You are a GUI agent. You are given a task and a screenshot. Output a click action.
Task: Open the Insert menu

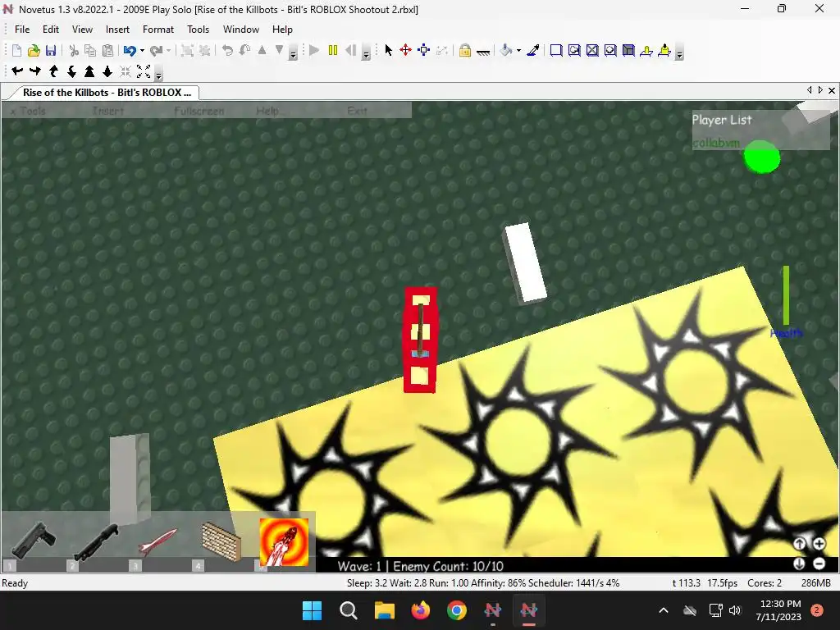117,30
